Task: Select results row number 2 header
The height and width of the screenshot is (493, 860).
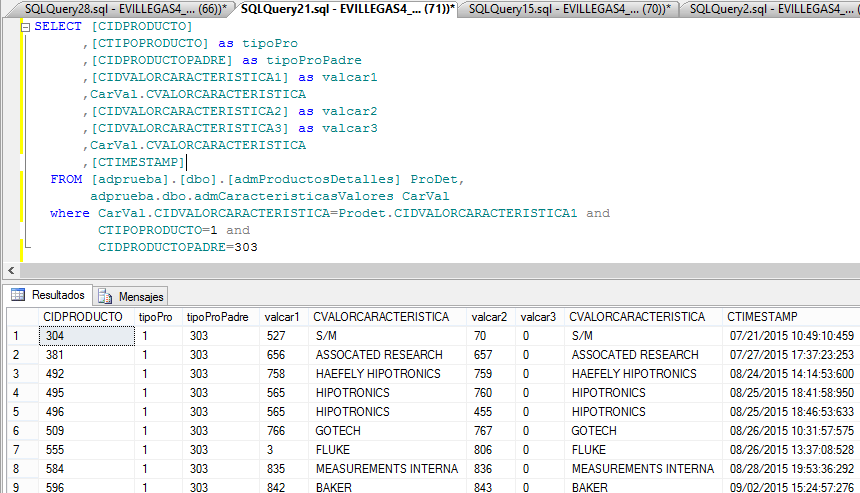Action: click(x=22, y=355)
